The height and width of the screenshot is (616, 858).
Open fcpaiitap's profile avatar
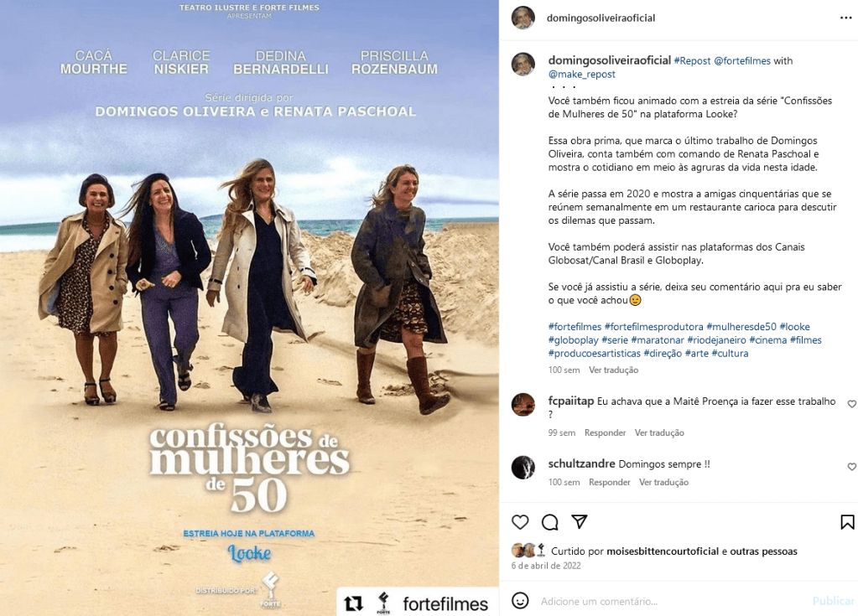[523, 405]
